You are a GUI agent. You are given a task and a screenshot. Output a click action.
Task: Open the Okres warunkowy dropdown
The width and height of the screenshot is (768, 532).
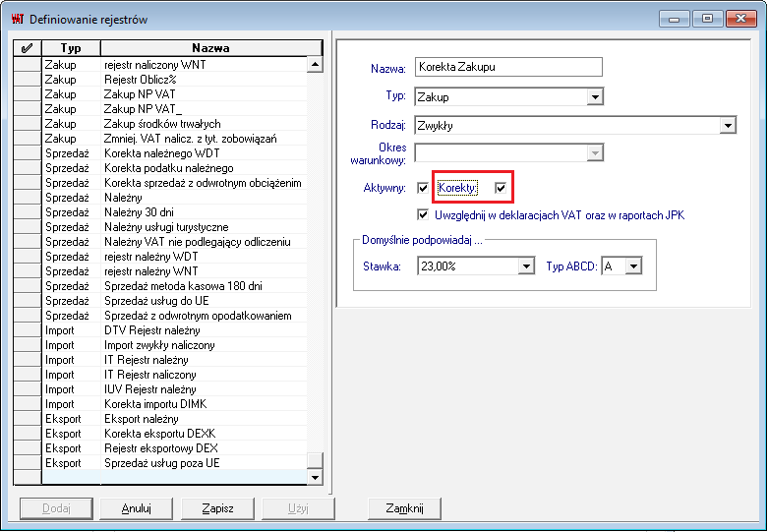[x=595, y=152]
